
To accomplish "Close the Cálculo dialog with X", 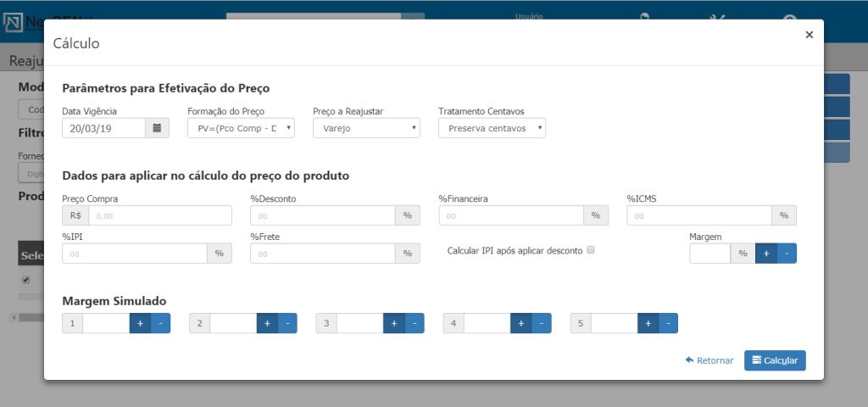I will [809, 35].
